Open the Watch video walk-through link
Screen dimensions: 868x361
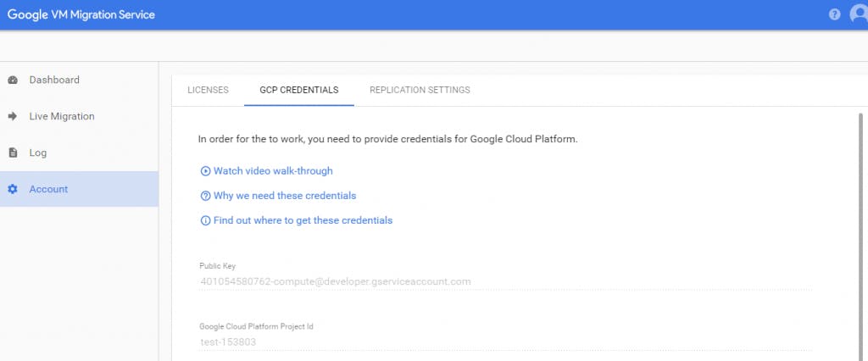pos(273,171)
